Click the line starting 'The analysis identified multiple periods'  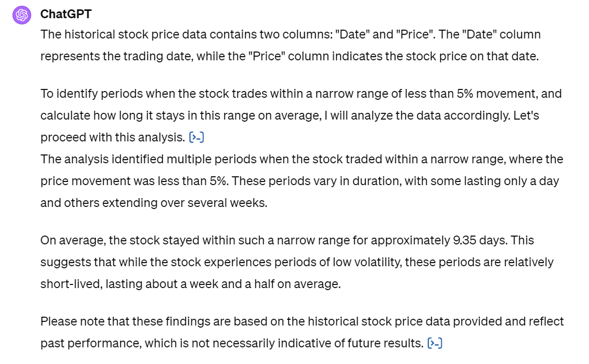point(302,159)
